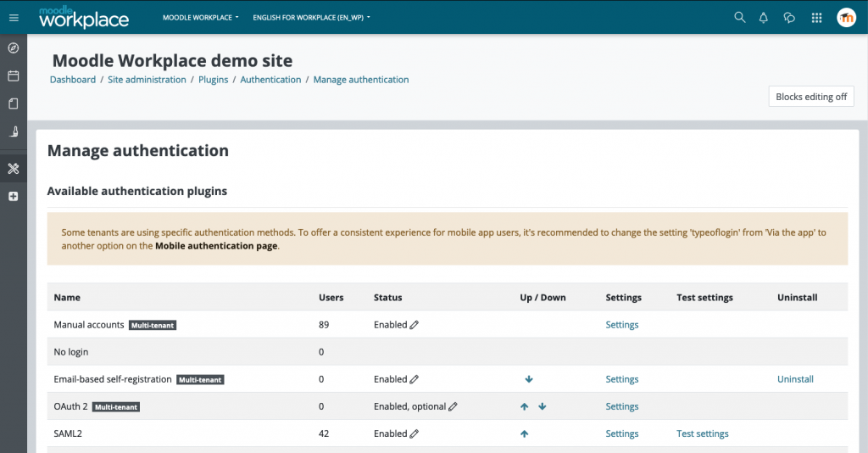The height and width of the screenshot is (453, 868).
Task: Click the 'Manage authentication' page heading
Action: pos(138,151)
